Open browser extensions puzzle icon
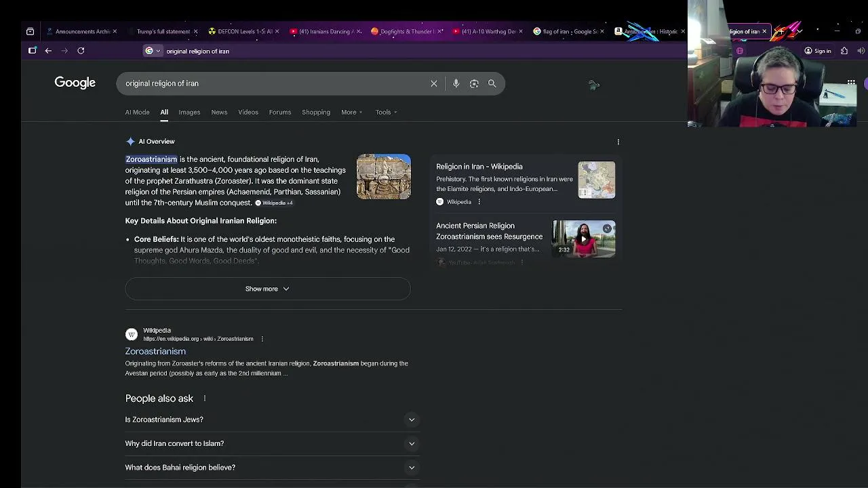This screenshot has height=488, width=868. point(844,51)
